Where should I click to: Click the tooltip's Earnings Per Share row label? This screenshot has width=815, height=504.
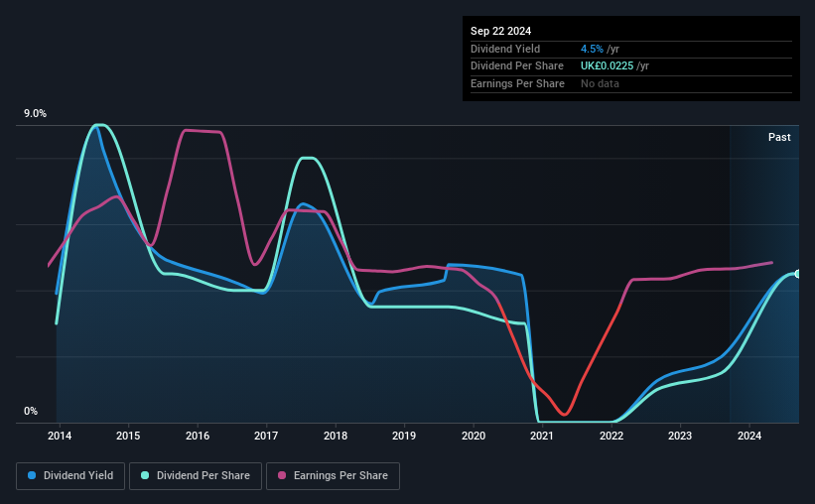point(517,83)
